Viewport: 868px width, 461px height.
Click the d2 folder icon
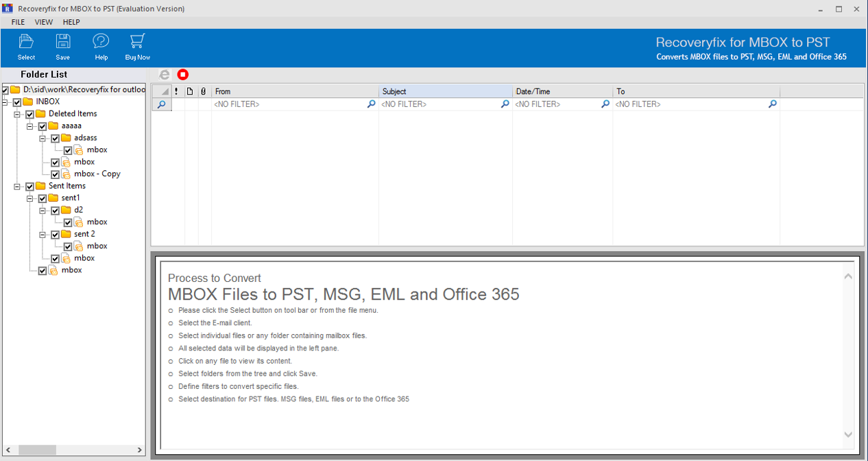tap(67, 210)
